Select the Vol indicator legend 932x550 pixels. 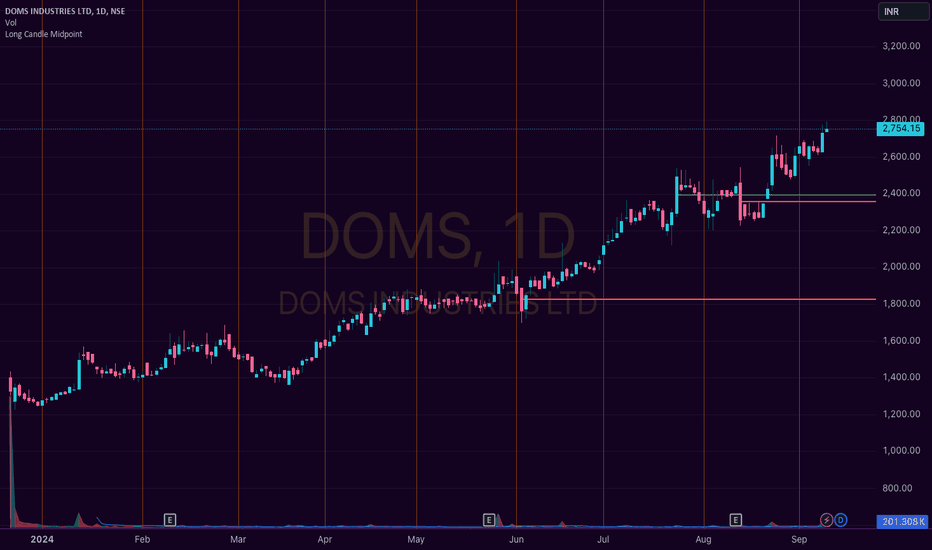(11, 23)
